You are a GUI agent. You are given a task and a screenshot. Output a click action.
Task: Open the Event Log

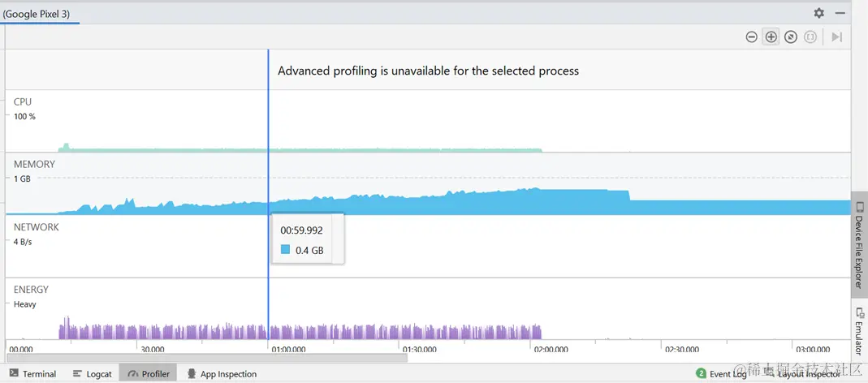click(721, 374)
